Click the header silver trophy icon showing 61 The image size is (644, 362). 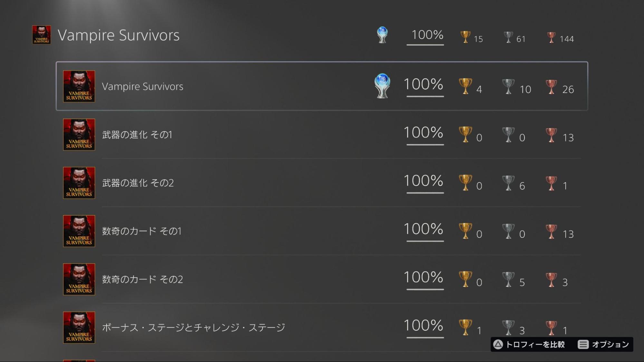click(508, 37)
